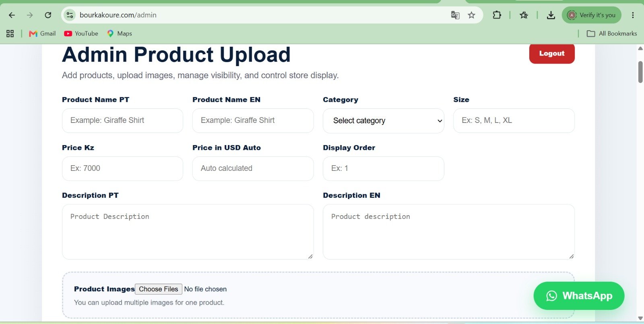Reload the admin page
644x324 pixels.
(48, 15)
